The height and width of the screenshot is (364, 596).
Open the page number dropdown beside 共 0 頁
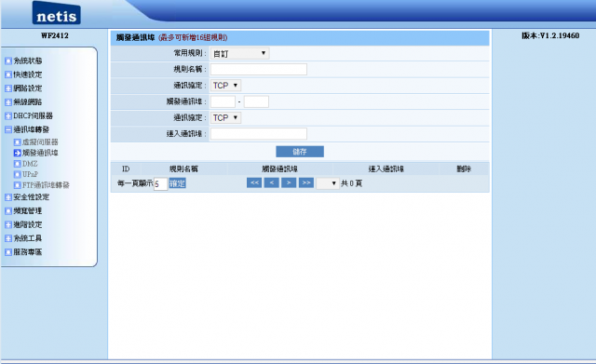(x=328, y=183)
